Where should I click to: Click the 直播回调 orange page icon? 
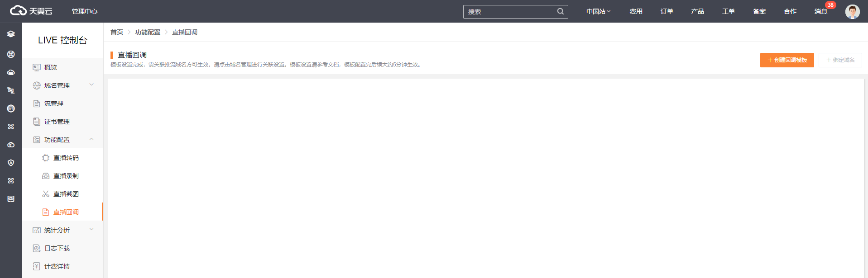46,212
